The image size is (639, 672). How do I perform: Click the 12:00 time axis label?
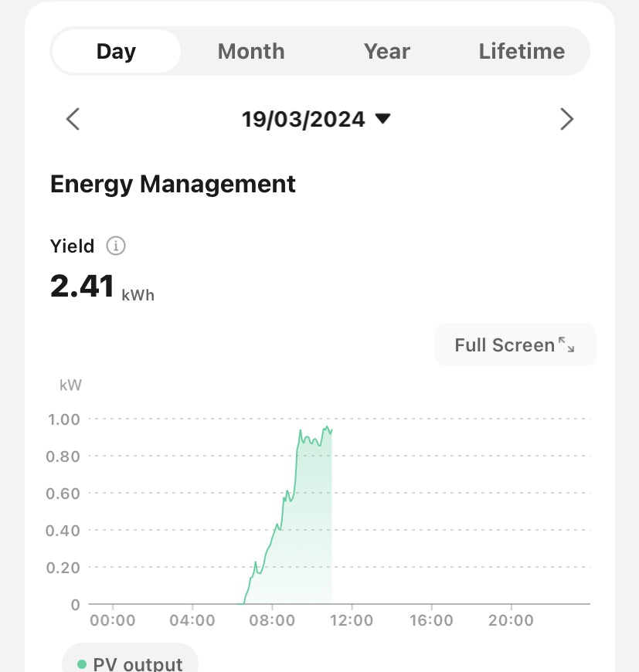[352, 620]
